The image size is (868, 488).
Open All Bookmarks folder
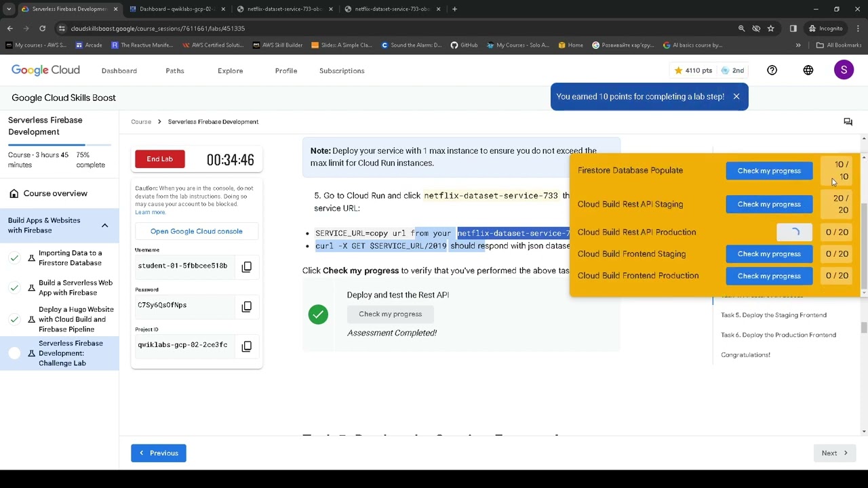839,45
